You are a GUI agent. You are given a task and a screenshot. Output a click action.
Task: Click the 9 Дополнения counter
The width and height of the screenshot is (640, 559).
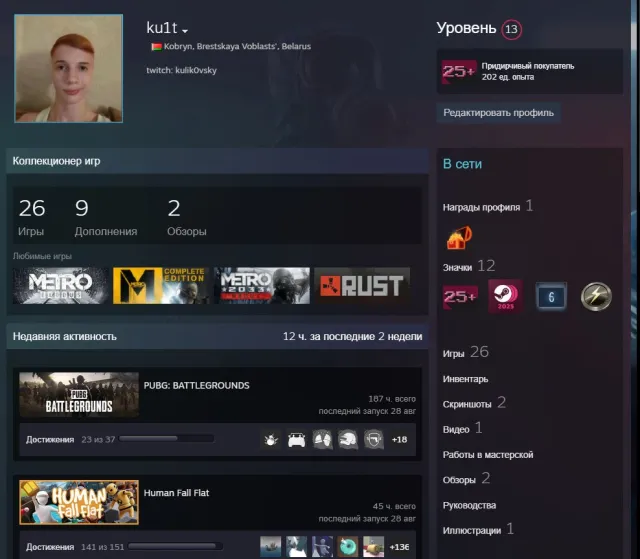(x=106, y=217)
